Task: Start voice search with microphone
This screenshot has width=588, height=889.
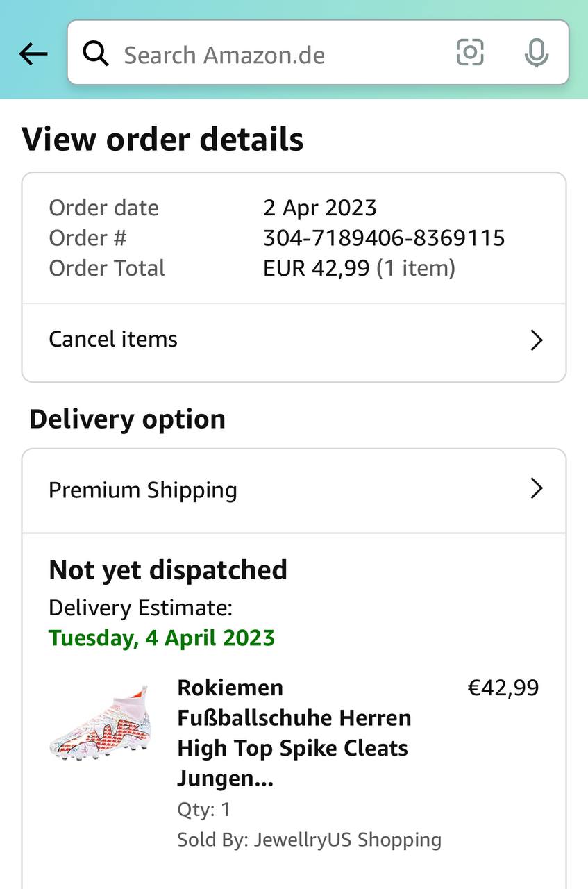Action: coord(536,53)
